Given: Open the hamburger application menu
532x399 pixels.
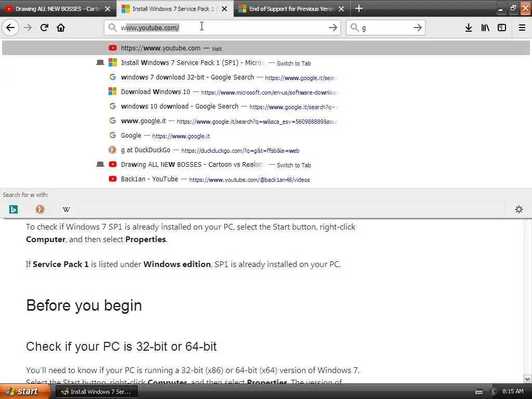Looking at the screenshot, I should [x=522, y=28].
